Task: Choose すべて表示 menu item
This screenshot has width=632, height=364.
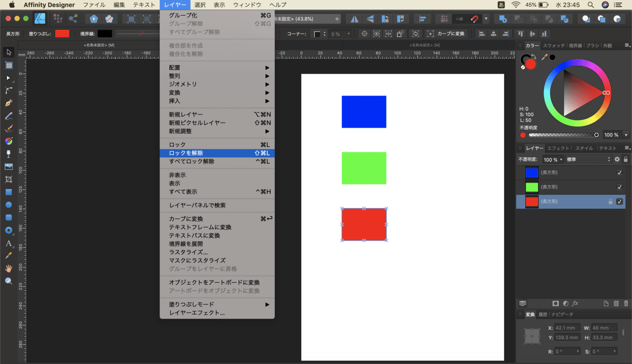Action: [x=217, y=191]
